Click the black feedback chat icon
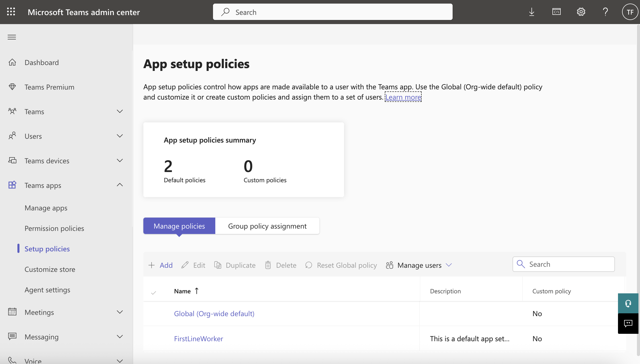640x364 pixels. (628, 323)
